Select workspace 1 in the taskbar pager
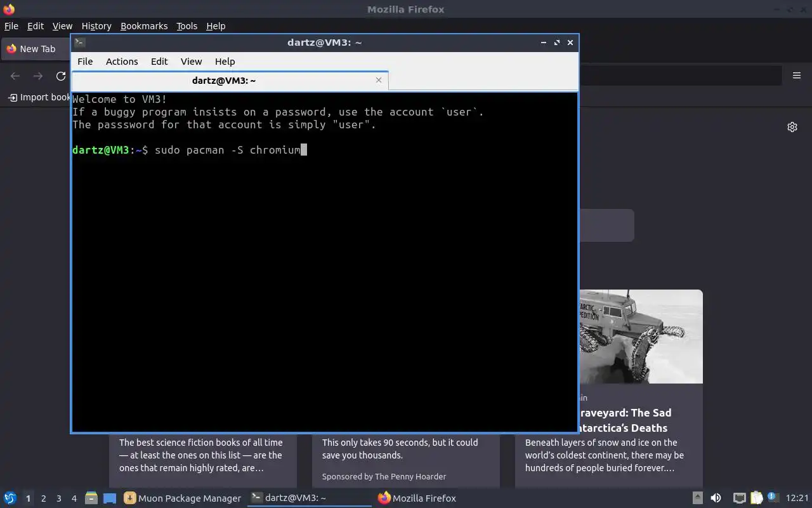 28,498
